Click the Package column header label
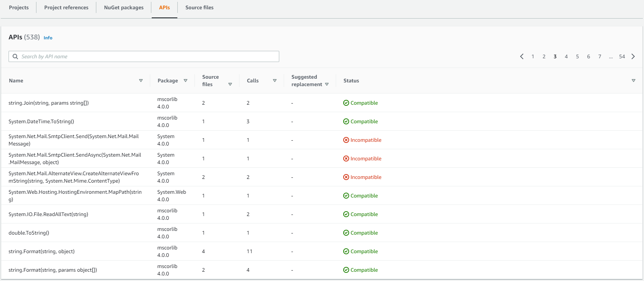 [x=168, y=81]
